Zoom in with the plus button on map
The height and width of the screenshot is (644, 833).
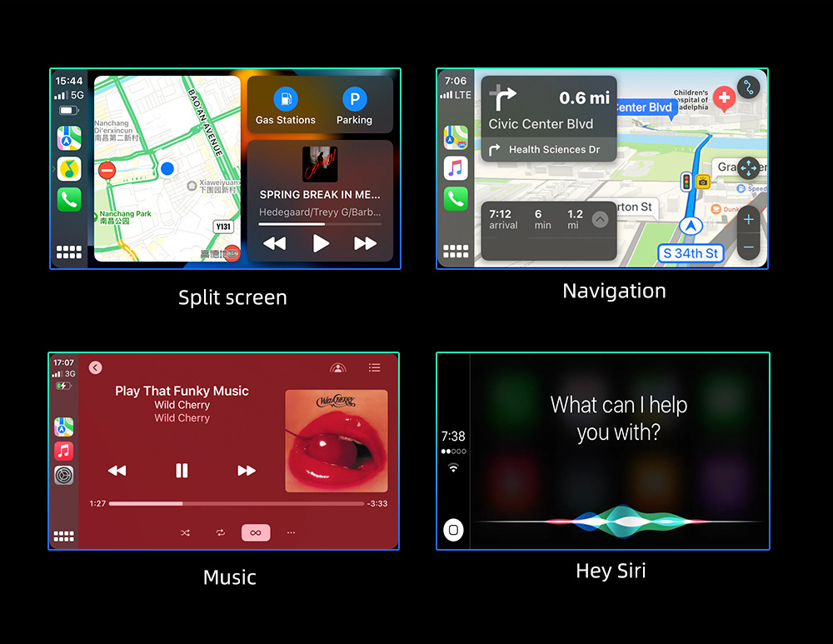coord(748,220)
